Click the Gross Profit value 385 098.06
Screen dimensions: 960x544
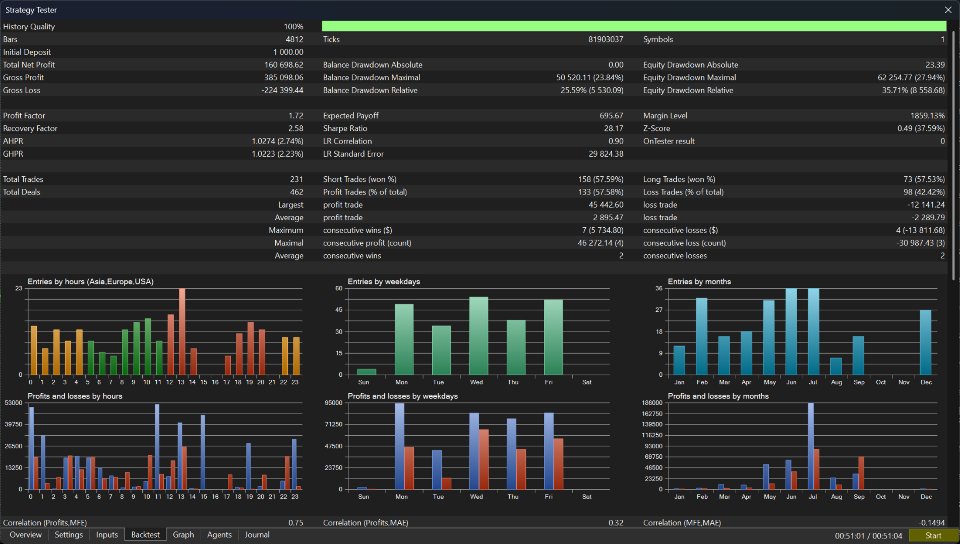pos(282,78)
